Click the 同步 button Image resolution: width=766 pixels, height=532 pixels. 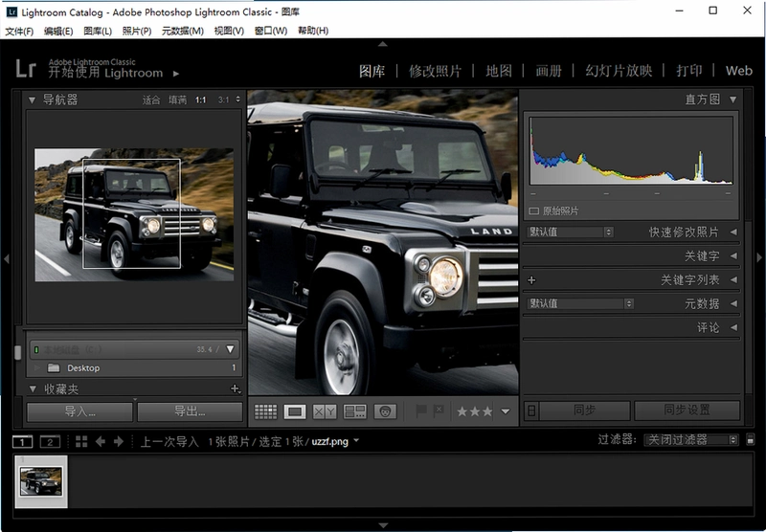click(x=584, y=410)
